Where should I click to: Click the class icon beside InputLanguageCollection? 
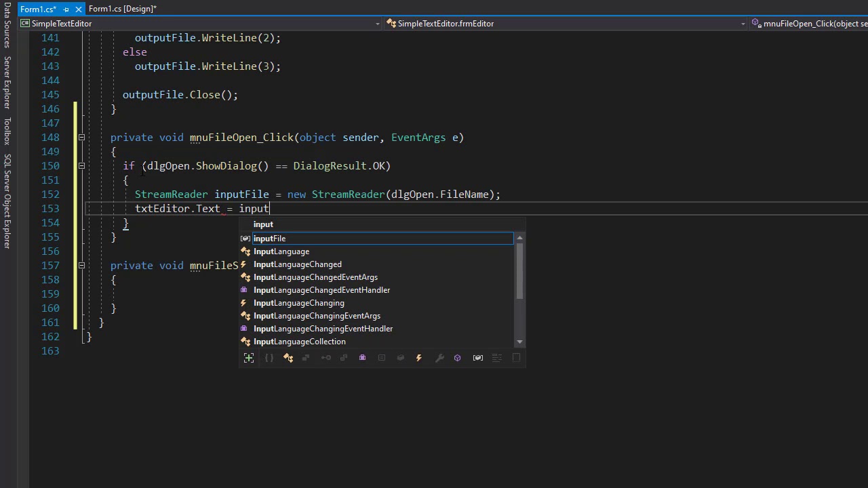click(245, 342)
